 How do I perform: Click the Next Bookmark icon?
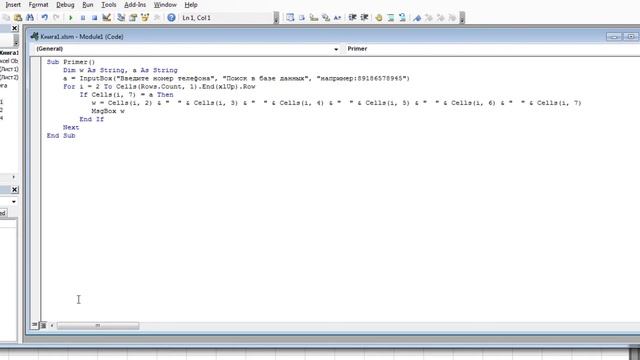pyautogui.click(x=429, y=18)
